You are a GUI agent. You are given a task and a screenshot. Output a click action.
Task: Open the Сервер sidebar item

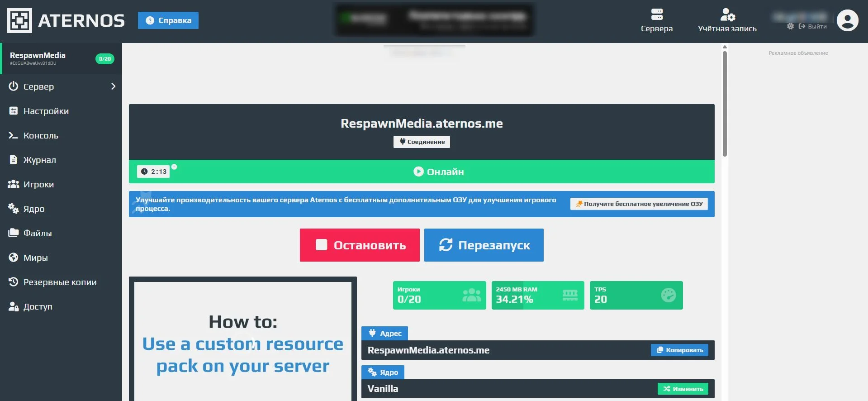[x=61, y=86]
